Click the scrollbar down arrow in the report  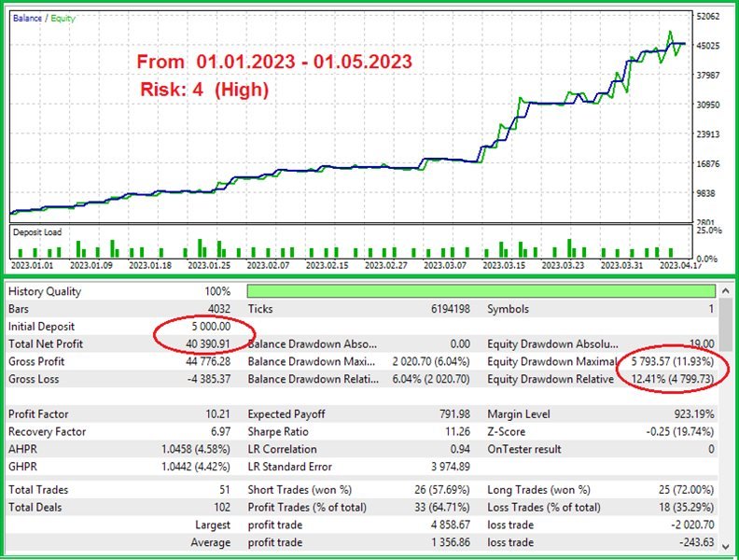tap(725, 546)
